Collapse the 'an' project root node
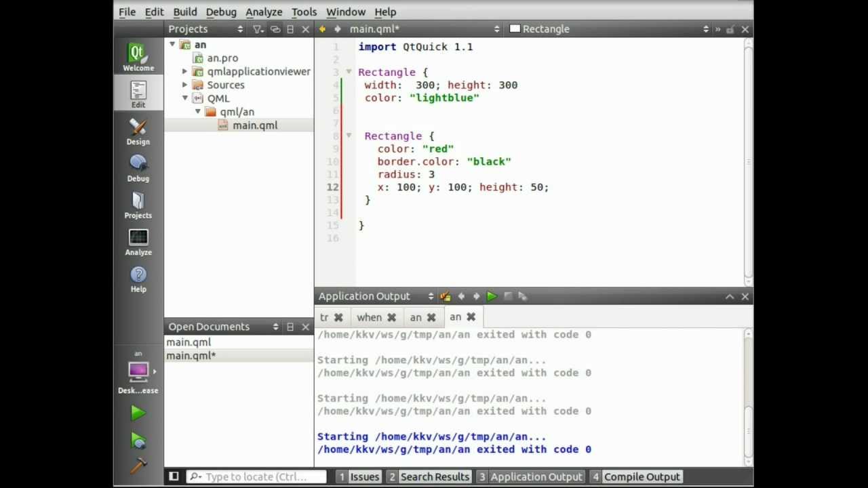 [172, 44]
